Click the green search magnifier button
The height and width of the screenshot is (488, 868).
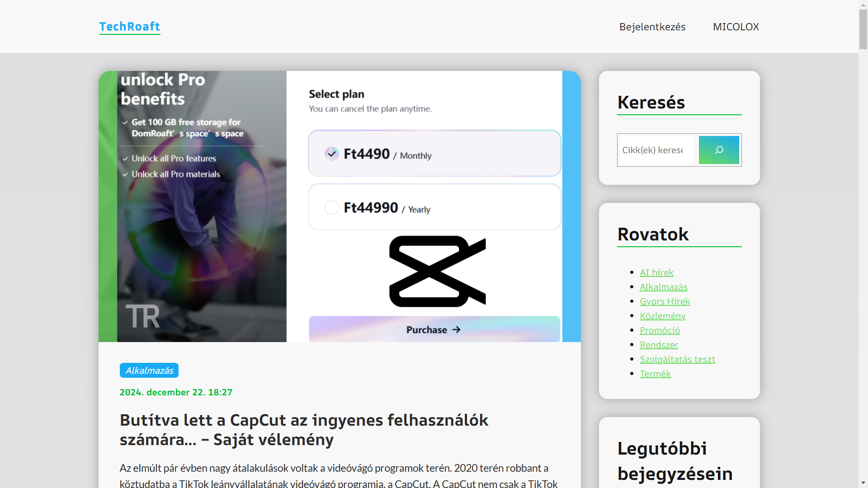719,150
